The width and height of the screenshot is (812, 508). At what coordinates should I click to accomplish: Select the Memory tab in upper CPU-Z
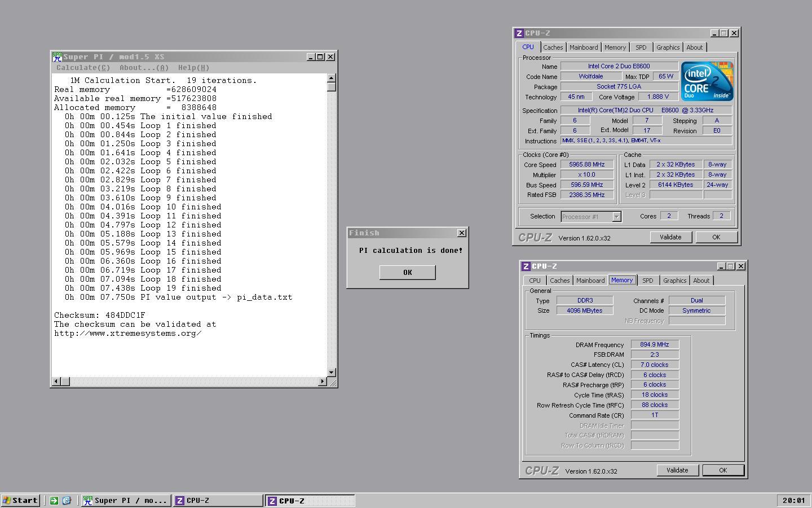tap(615, 47)
